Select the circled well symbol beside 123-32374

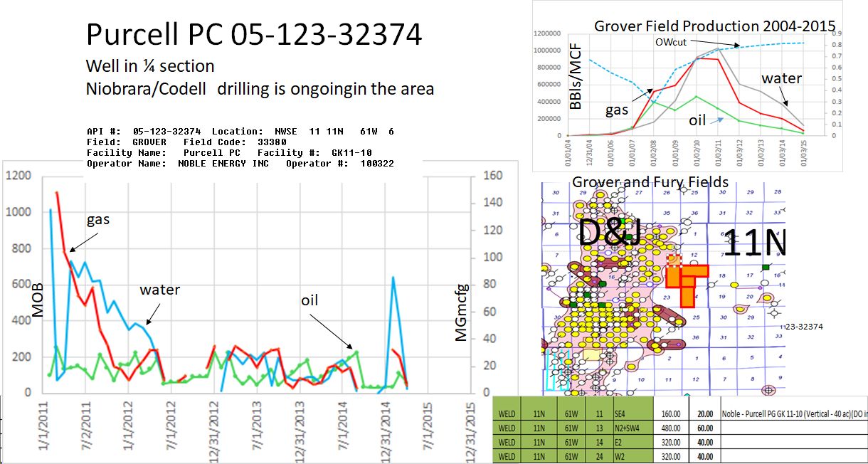pos(768,390)
